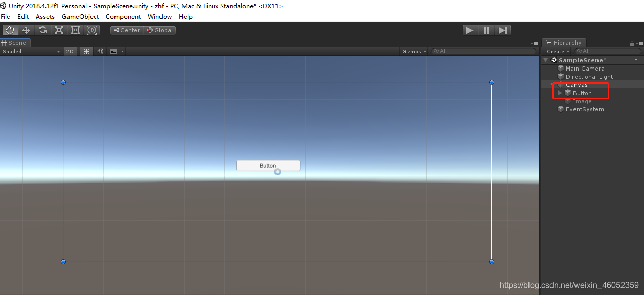Open Scene panel options menu icon
This screenshot has height=295, width=644.
tap(534, 43)
